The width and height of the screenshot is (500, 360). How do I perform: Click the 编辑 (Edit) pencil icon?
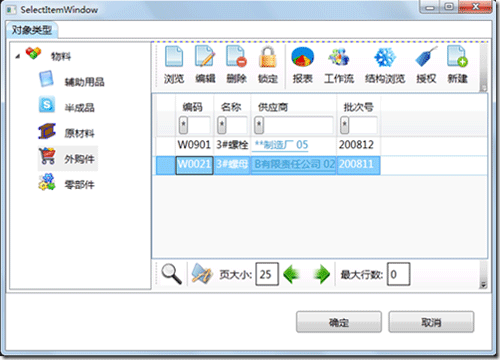[x=204, y=57]
